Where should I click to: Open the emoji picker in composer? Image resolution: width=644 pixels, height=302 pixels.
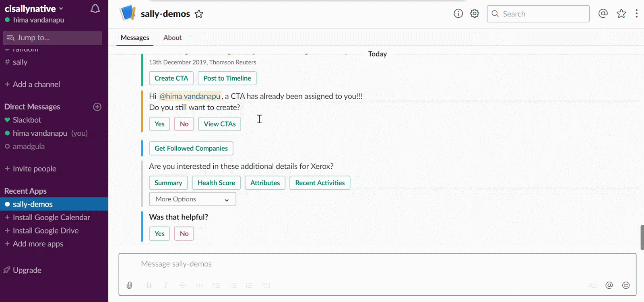pyautogui.click(x=626, y=285)
